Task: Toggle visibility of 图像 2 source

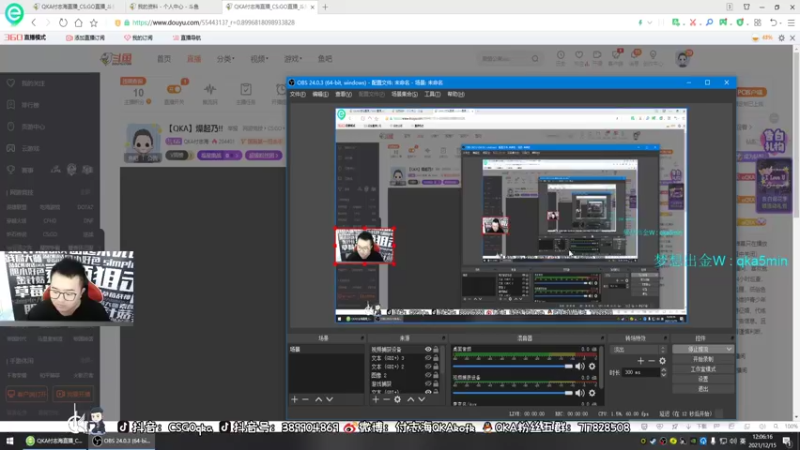Action: pos(428,375)
